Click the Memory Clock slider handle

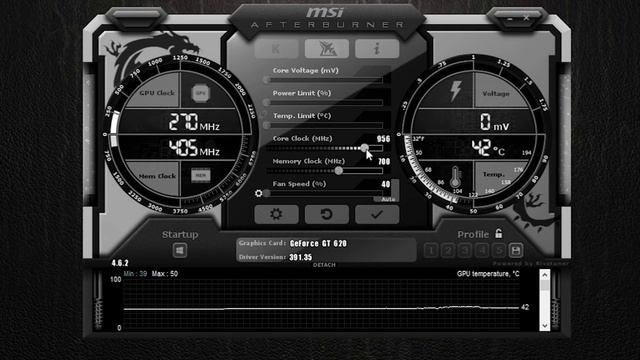click(338, 171)
